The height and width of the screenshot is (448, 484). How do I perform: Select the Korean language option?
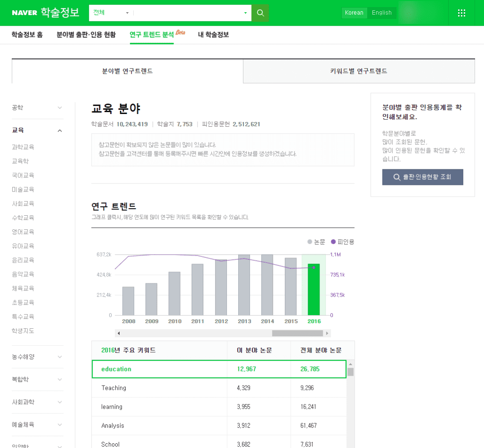(x=354, y=13)
